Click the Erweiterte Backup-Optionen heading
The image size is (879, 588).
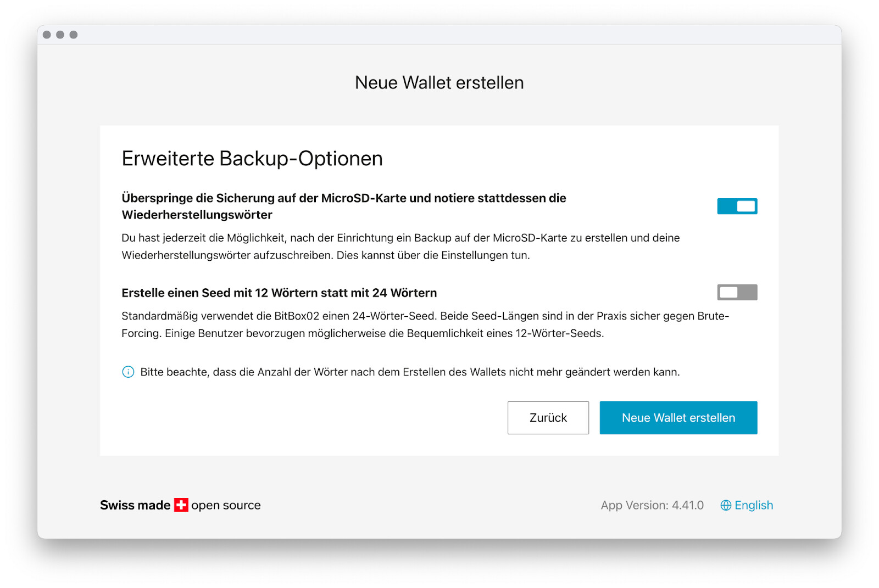(252, 159)
